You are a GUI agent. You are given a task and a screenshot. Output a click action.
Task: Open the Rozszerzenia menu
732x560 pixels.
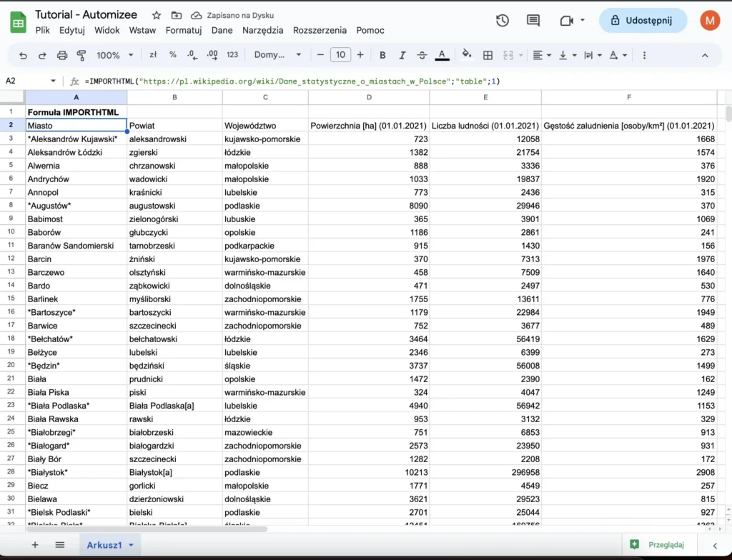coord(320,30)
